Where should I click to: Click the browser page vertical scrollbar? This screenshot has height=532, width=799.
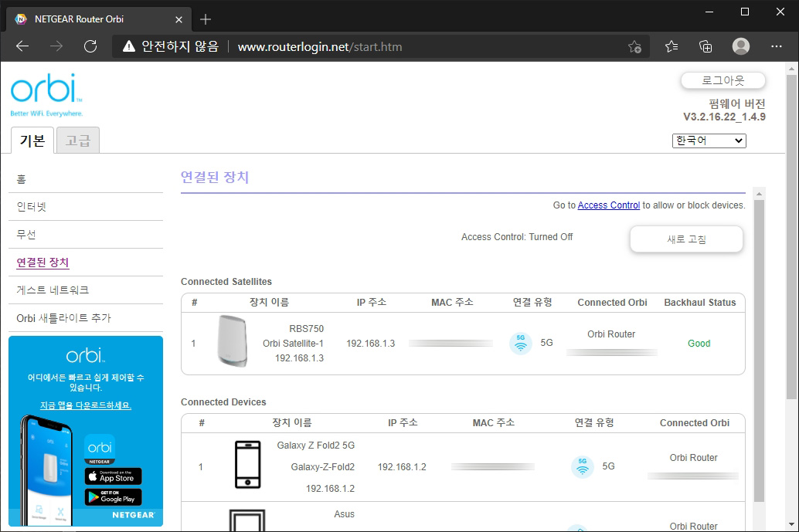(791, 237)
